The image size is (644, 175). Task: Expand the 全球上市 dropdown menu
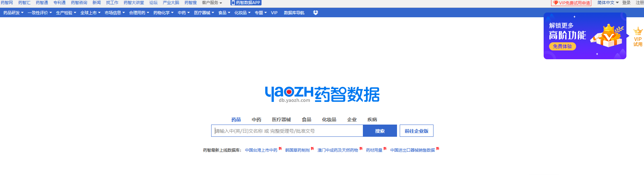[x=91, y=13]
